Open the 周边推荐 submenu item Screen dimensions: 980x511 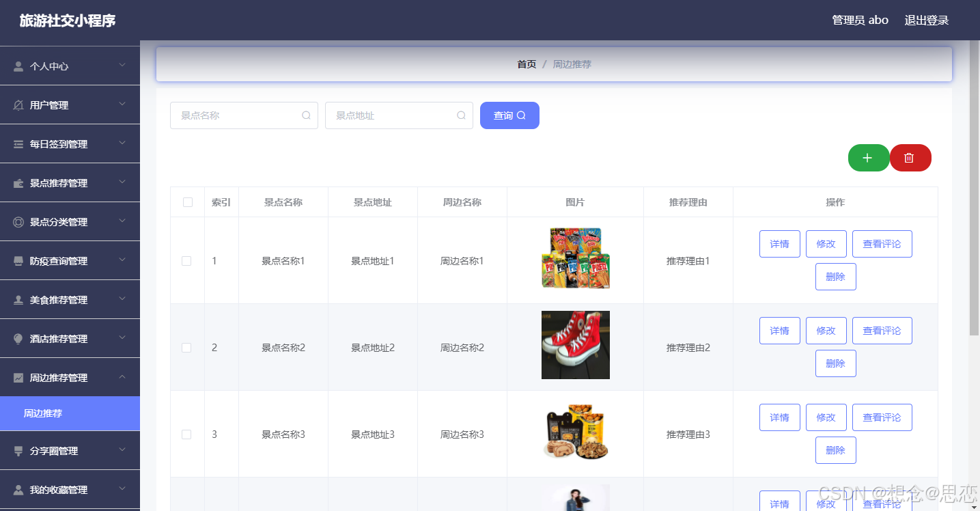click(x=70, y=413)
